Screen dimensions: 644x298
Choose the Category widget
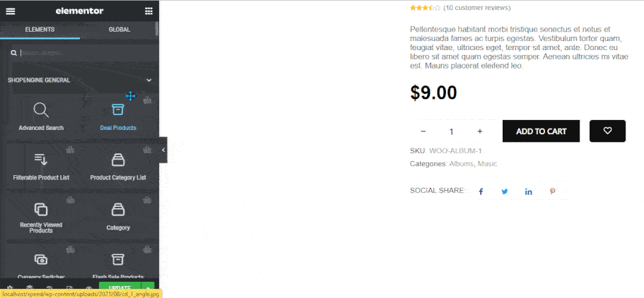pyautogui.click(x=118, y=216)
